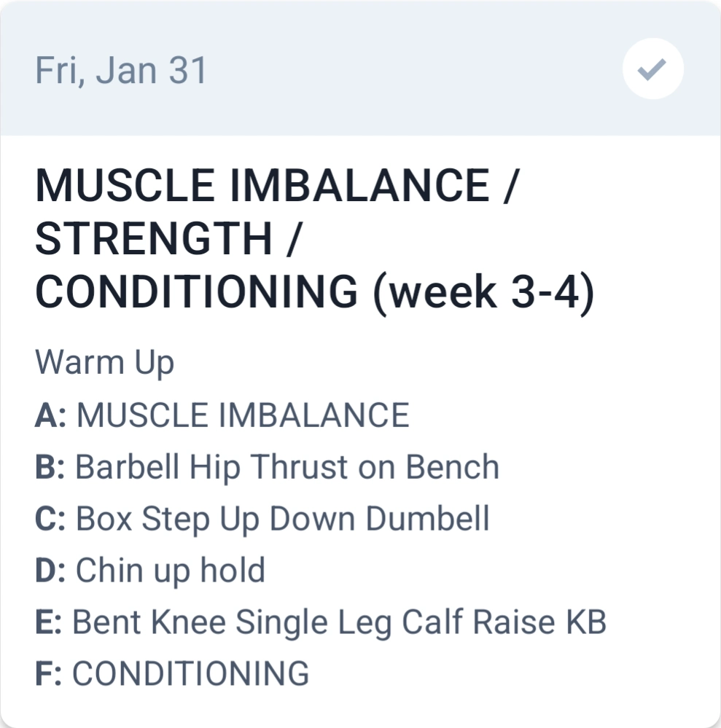Viewport: 721px width, 728px height.
Task: Select Box Step Up Down Dumbell
Action: [282, 519]
